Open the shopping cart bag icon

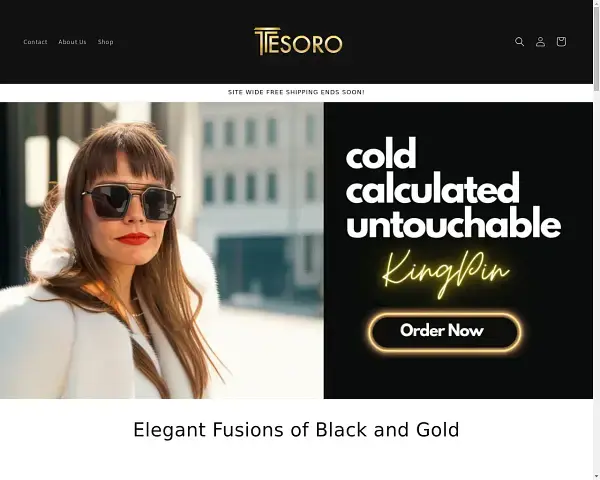coord(561,41)
